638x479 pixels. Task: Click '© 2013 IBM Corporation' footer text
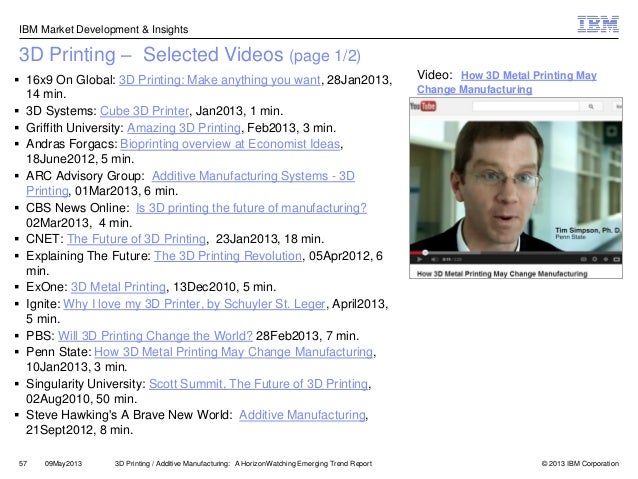[580, 464]
